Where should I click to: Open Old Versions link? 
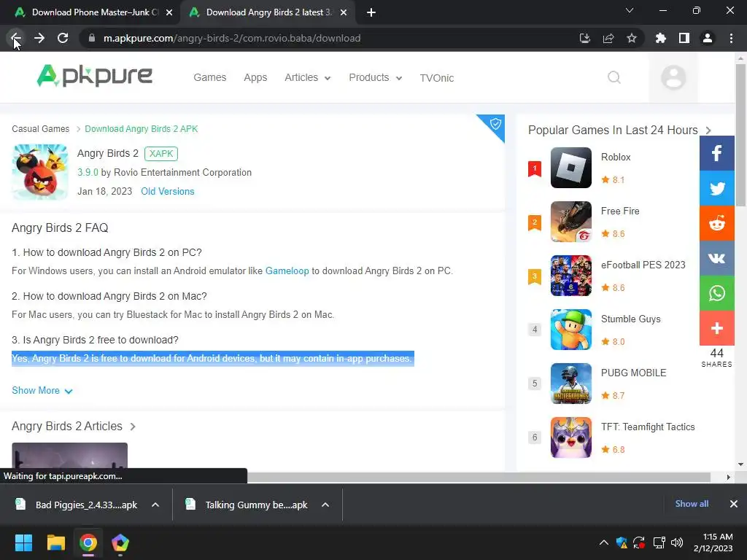[168, 192]
